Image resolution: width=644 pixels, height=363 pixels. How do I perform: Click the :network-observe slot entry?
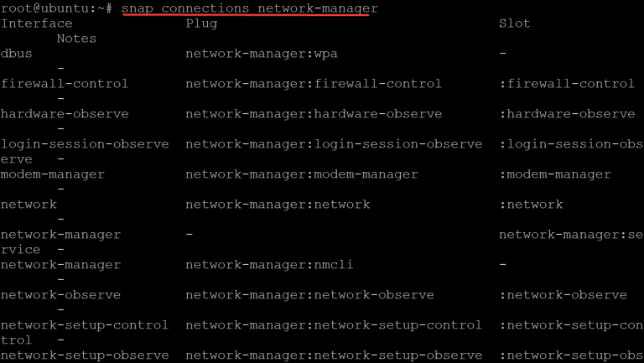tap(563, 295)
